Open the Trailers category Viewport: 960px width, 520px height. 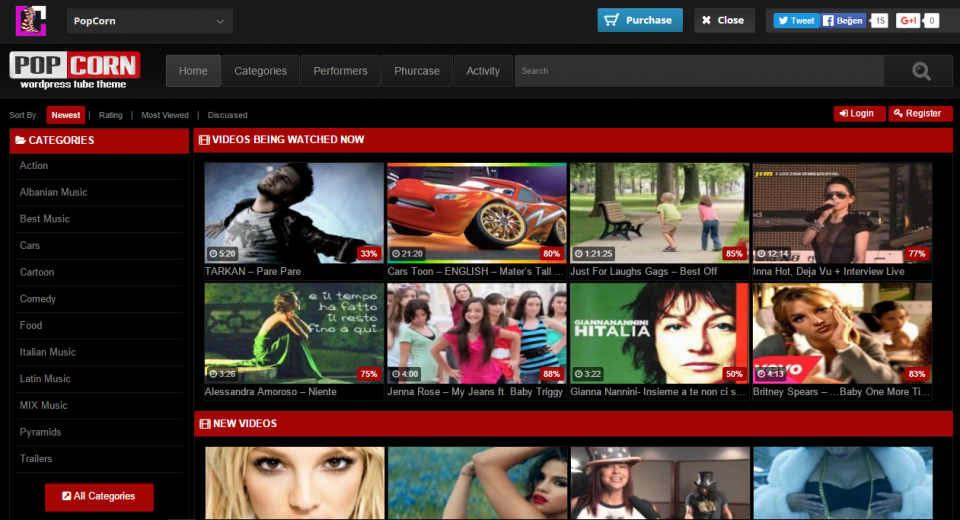pos(36,459)
